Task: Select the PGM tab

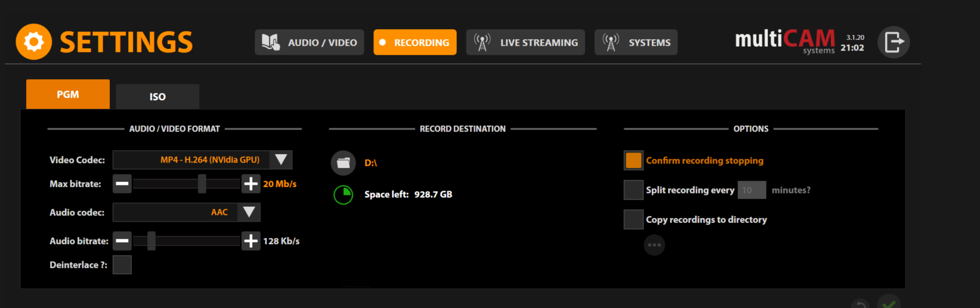Action: [68, 94]
